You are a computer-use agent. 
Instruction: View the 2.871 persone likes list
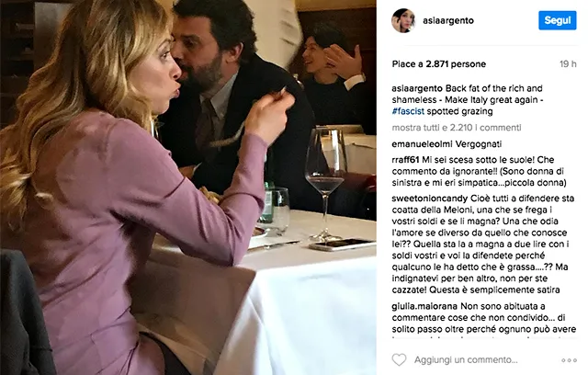(456, 64)
